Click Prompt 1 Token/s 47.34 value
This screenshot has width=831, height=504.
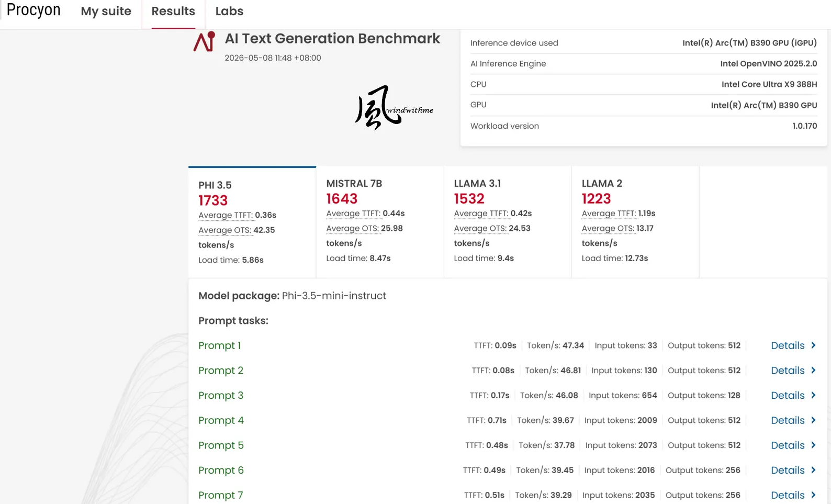pos(573,345)
